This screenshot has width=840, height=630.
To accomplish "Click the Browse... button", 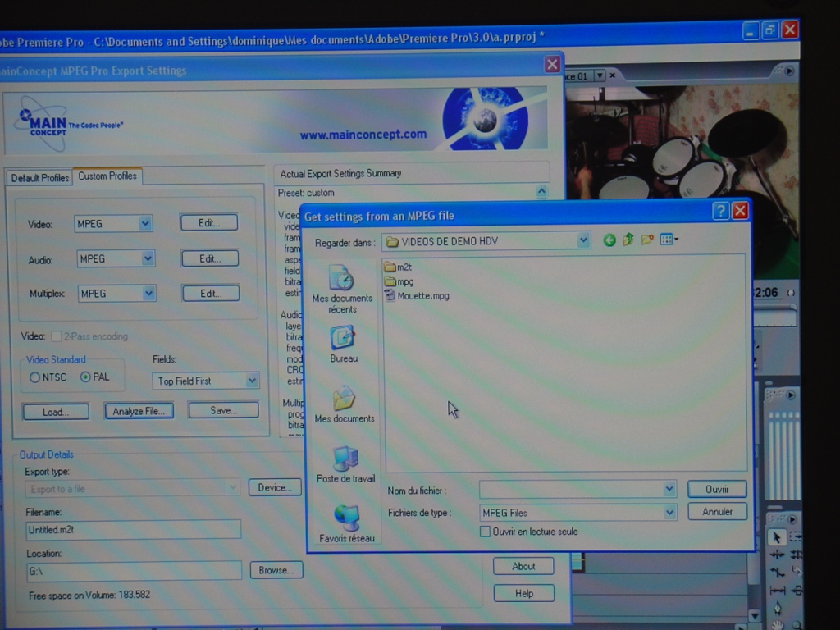I will tap(276, 570).
